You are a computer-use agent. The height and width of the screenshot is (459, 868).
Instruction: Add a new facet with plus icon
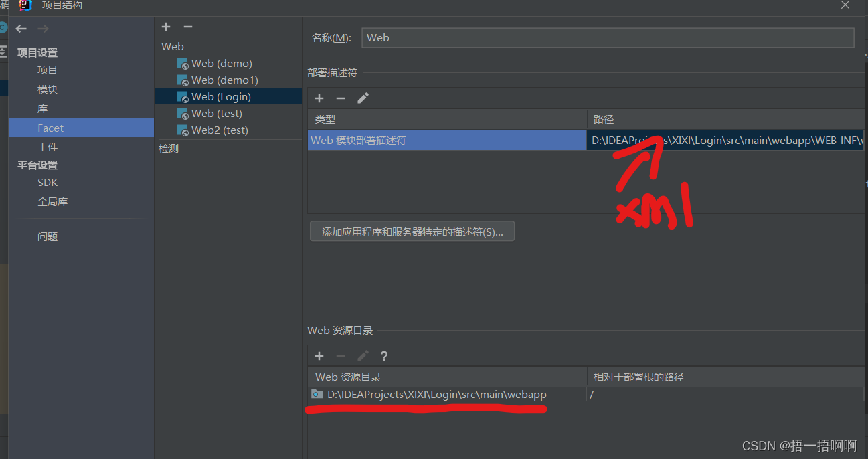(x=167, y=27)
